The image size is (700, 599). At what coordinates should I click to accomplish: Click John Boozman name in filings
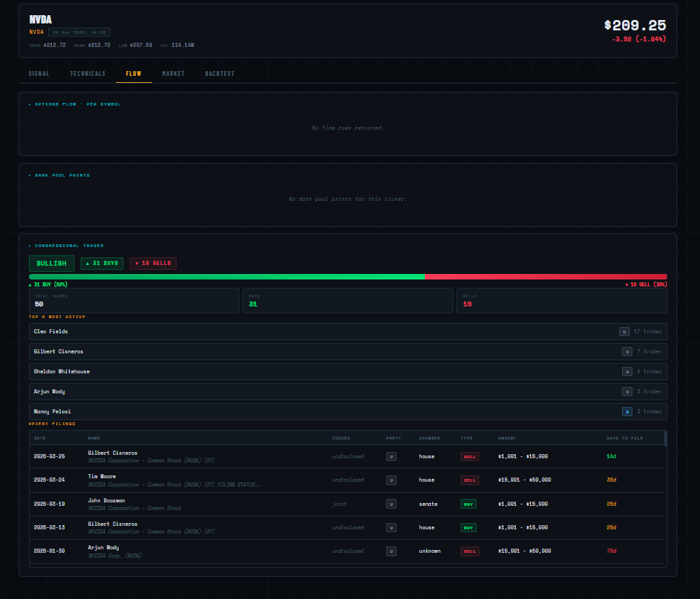pyautogui.click(x=106, y=500)
